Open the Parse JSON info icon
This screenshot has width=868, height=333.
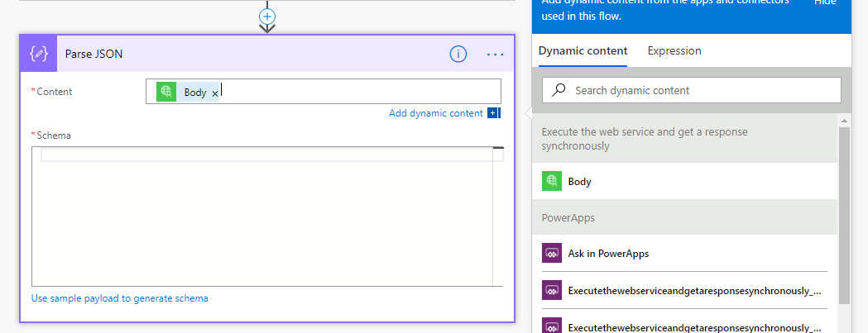[458, 54]
